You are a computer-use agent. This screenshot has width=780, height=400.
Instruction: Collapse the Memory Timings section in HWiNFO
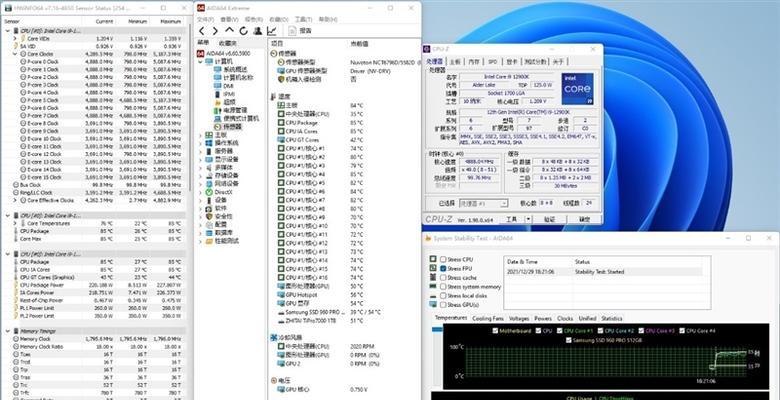[x=7, y=331]
